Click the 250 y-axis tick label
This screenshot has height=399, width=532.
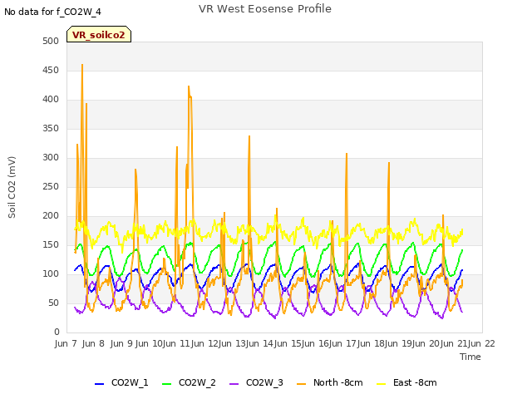coord(51,186)
